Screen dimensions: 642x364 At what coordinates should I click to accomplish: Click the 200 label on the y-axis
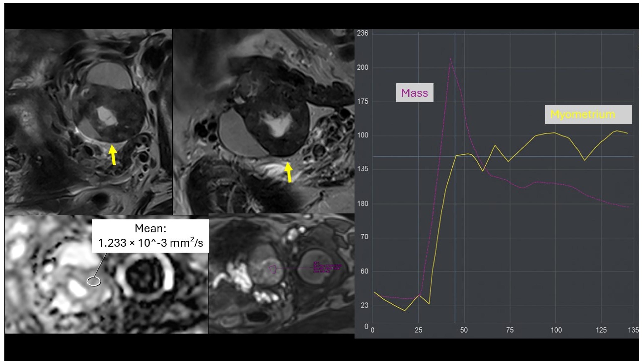click(x=363, y=68)
